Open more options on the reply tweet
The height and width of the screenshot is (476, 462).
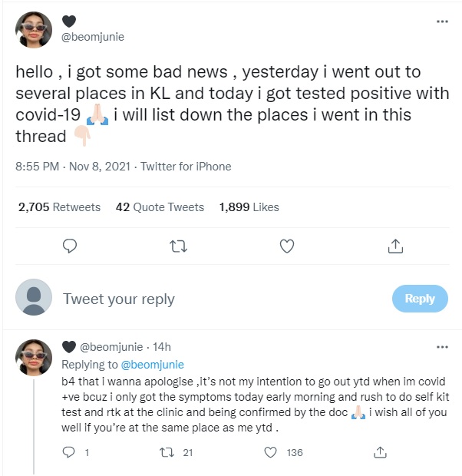[442, 346]
